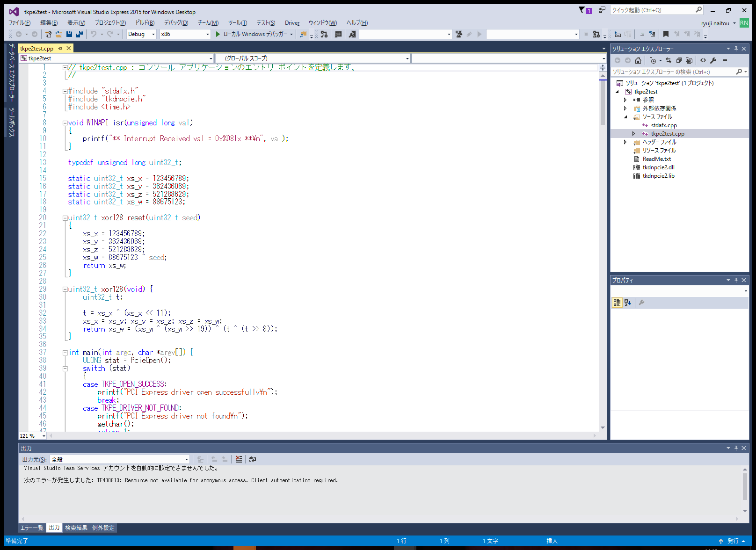Switch to the エラー一覧 tab
The image size is (756, 550).
click(x=32, y=528)
